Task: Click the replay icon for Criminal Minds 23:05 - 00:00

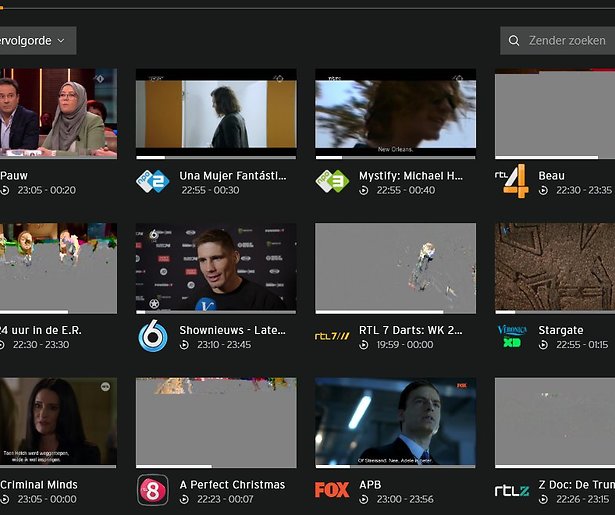Action: [4, 500]
